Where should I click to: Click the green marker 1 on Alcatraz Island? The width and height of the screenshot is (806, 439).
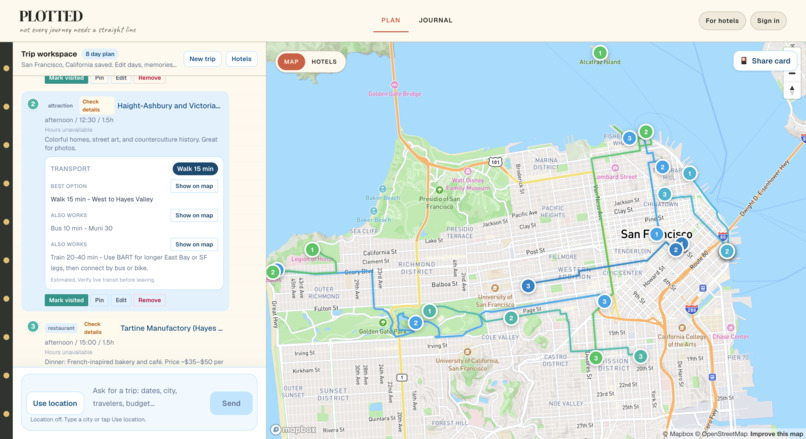599,52
